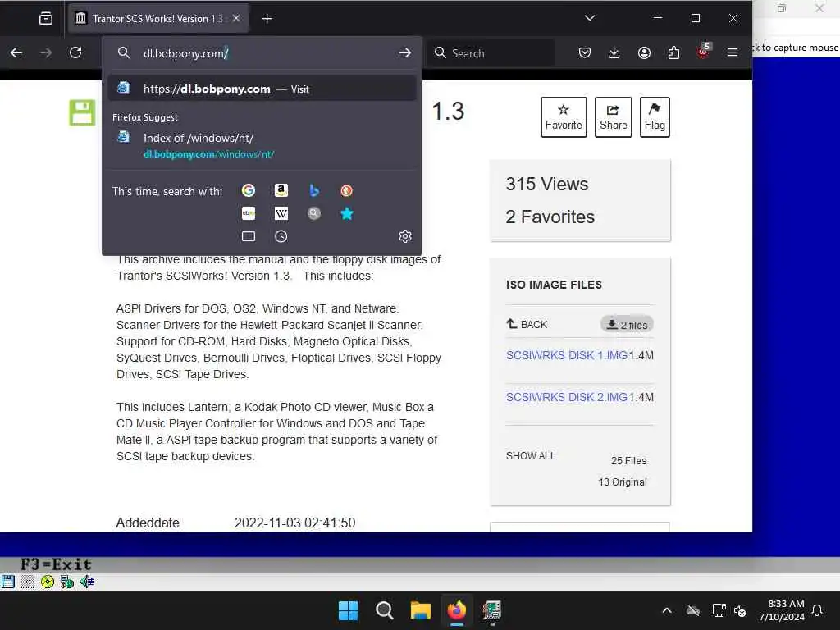Close the Trantor SCSIWorks tab
The height and width of the screenshot is (630, 840).
coord(236,18)
